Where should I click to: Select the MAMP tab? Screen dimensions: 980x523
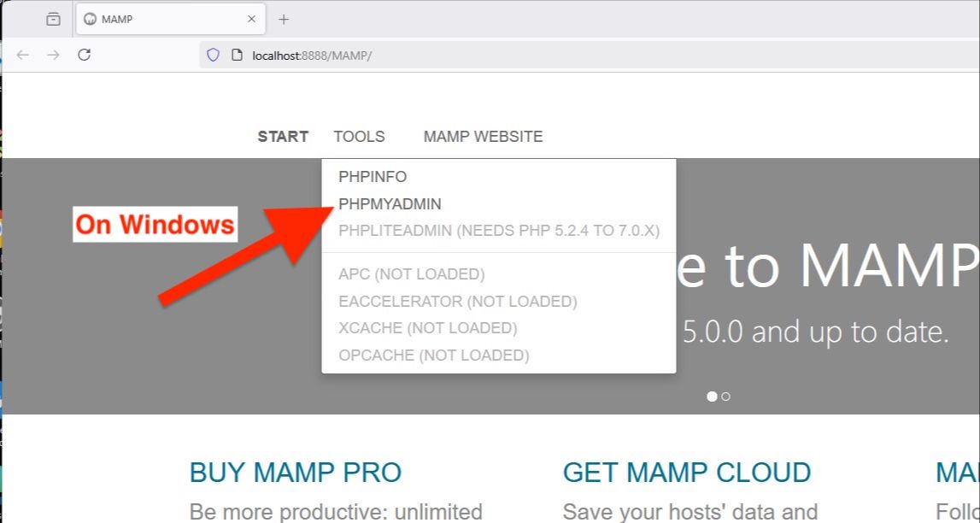[171, 20]
